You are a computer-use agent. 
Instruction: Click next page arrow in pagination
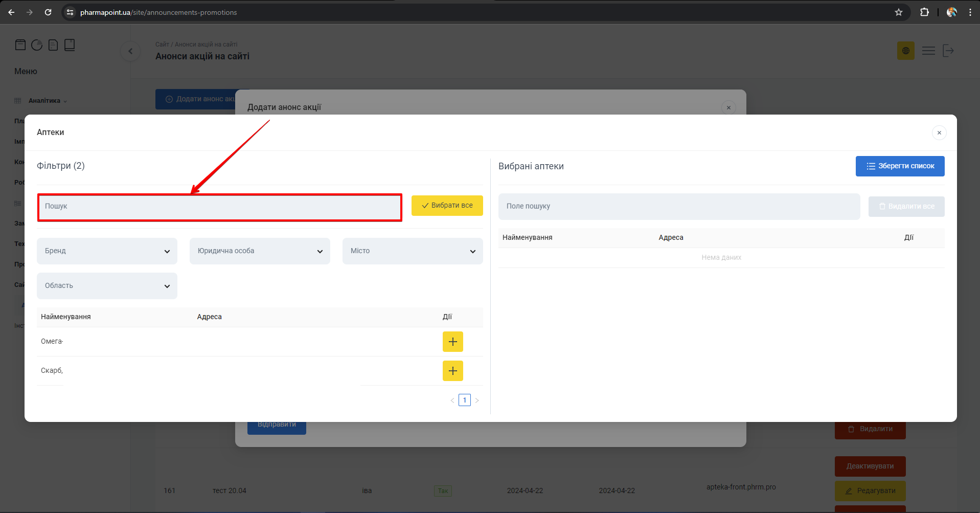click(x=477, y=400)
